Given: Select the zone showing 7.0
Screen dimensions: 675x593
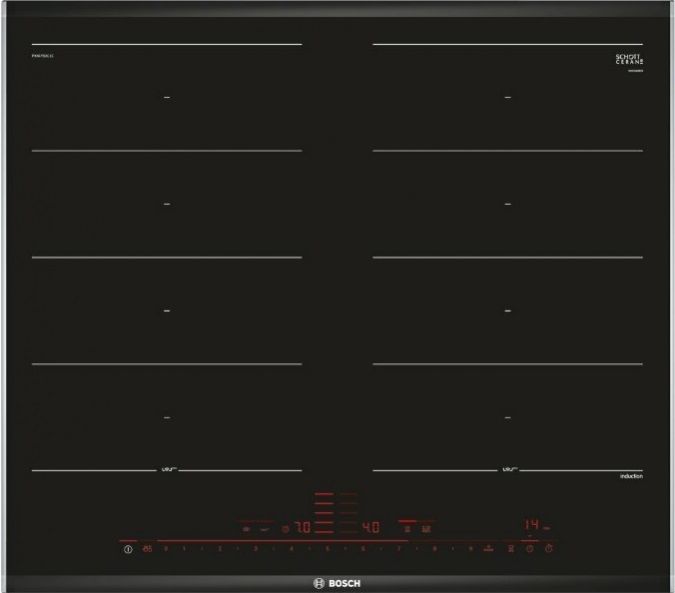Looking at the screenshot, I should pyautogui.click(x=301, y=527).
